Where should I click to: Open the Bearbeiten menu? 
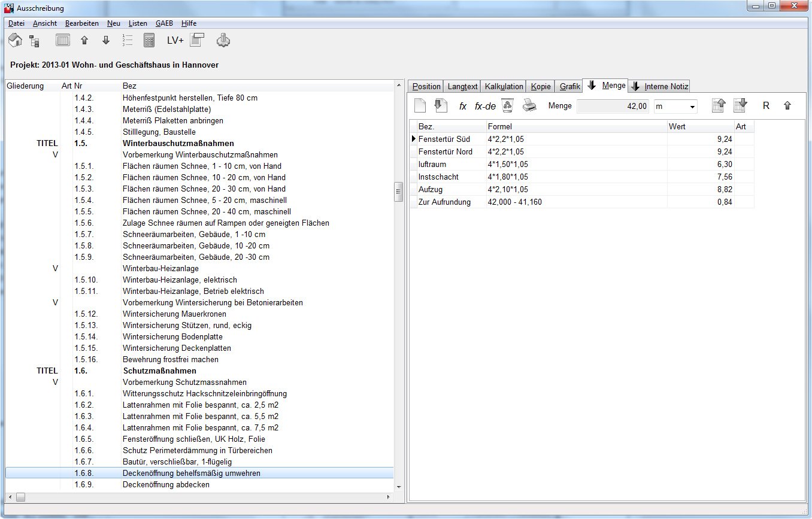point(82,23)
